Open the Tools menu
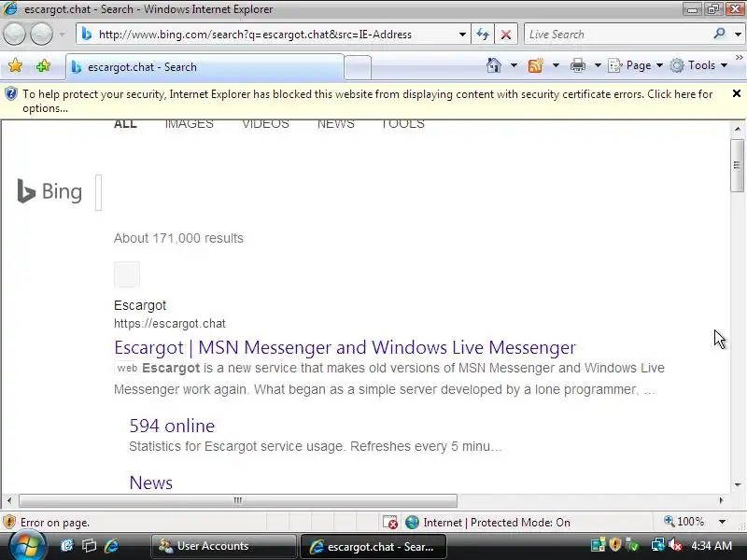Image resolution: width=747 pixels, height=560 pixels. pyautogui.click(x=698, y=65)
